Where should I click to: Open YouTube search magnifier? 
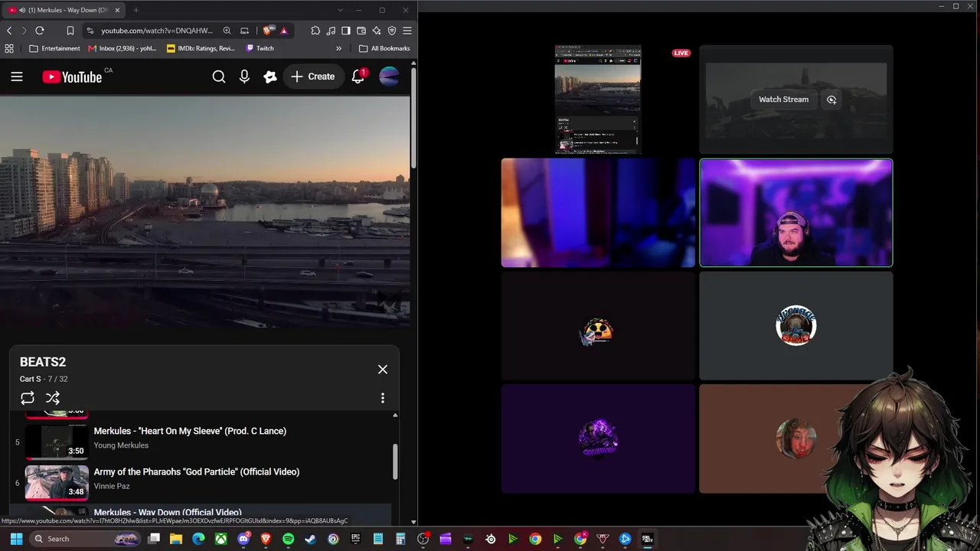tap(219, 77)
